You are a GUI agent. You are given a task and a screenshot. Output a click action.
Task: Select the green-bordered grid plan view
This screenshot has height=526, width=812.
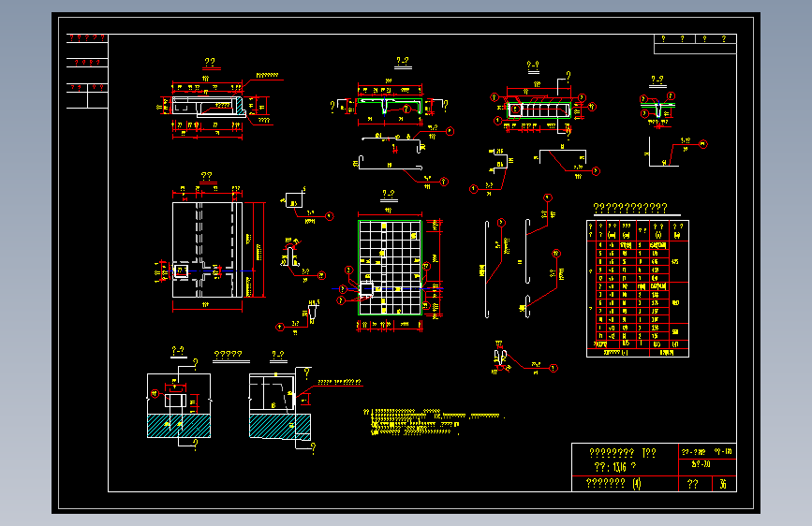click(390, 268)
